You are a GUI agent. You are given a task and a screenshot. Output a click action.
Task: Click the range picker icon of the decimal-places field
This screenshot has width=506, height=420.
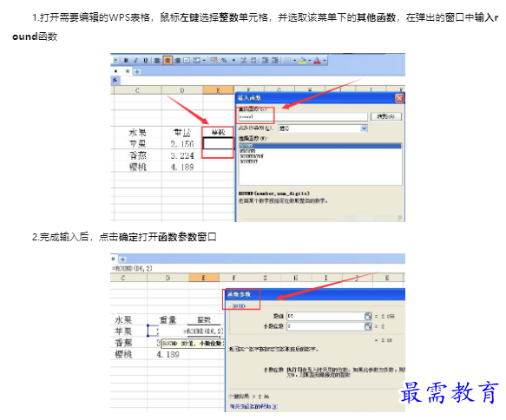tap(368, 326)
